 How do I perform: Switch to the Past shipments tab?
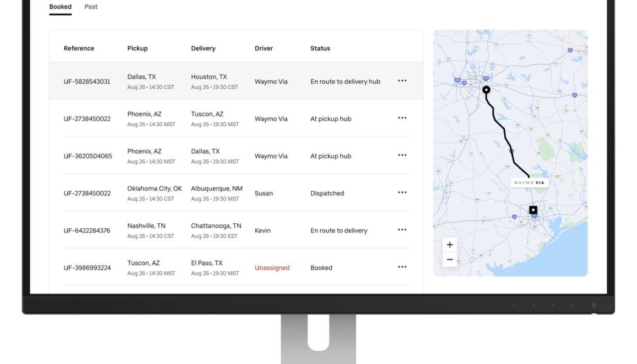click(91, 7)
